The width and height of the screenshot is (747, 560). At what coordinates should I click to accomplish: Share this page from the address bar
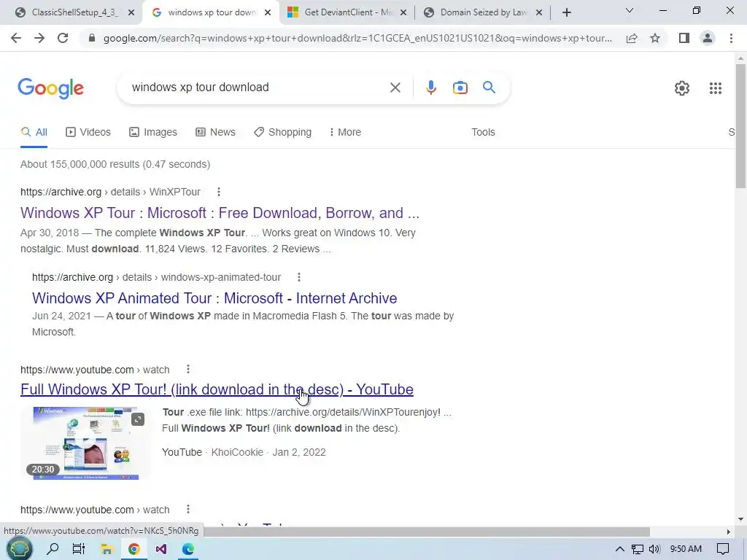(x=632, y=38)
